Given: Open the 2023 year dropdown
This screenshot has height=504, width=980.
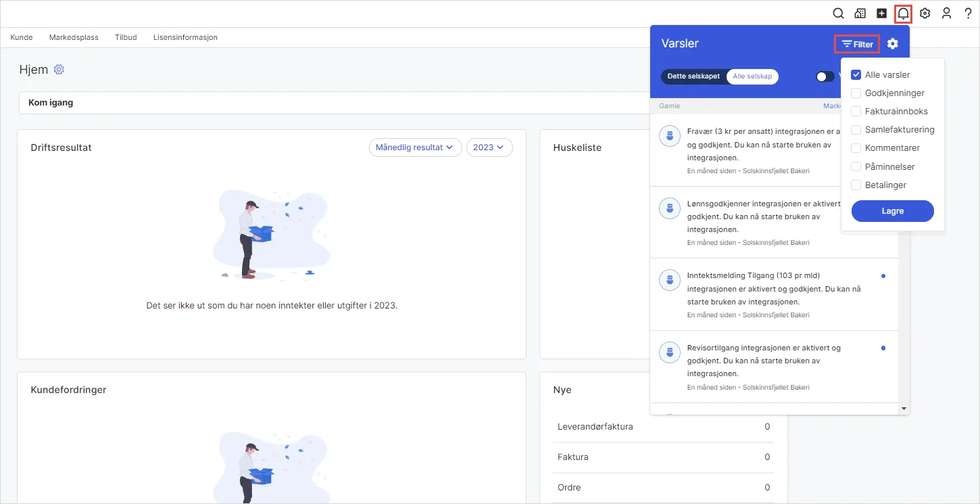Looking at the screenshot, I should (489, 147).
